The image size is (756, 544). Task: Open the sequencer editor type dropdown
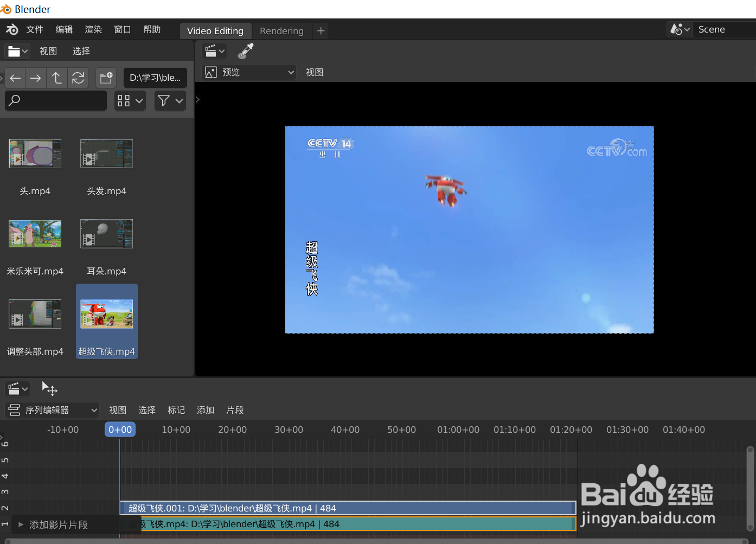pyautogui.click(x=17, y=389)
